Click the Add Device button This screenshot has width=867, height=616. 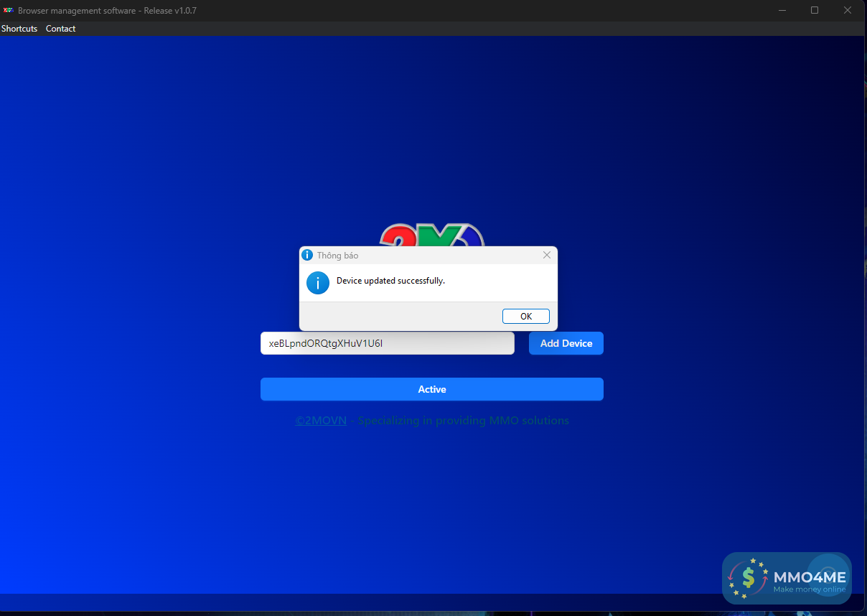click(566, 343)
